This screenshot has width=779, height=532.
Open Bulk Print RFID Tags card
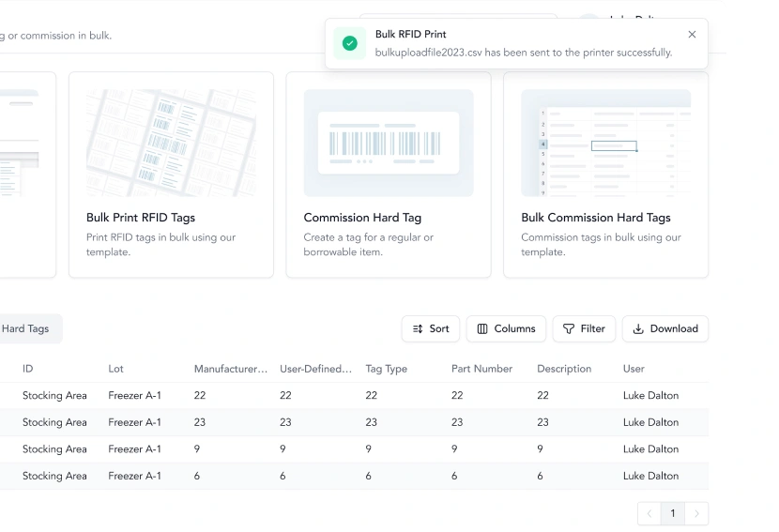(171, 175)
